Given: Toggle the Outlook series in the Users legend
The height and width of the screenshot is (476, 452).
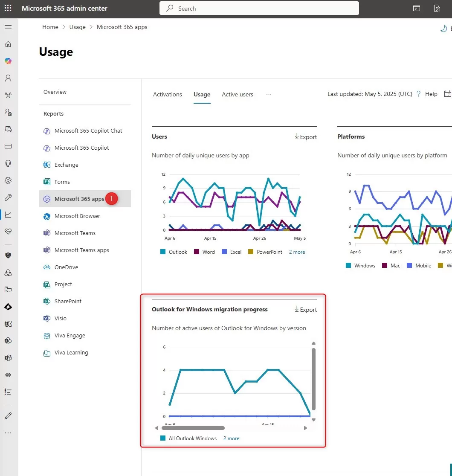Looking at the screenshot, I should pos(174,252).
